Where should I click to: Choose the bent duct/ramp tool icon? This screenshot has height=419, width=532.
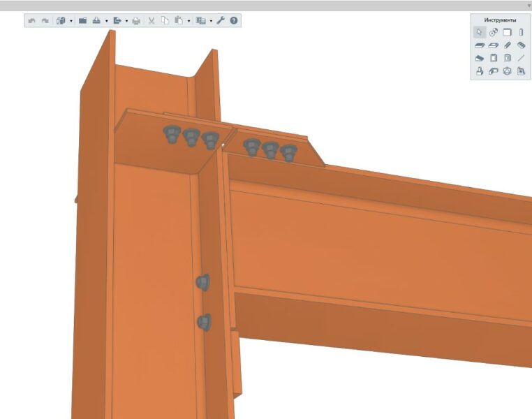coord(494,71)
